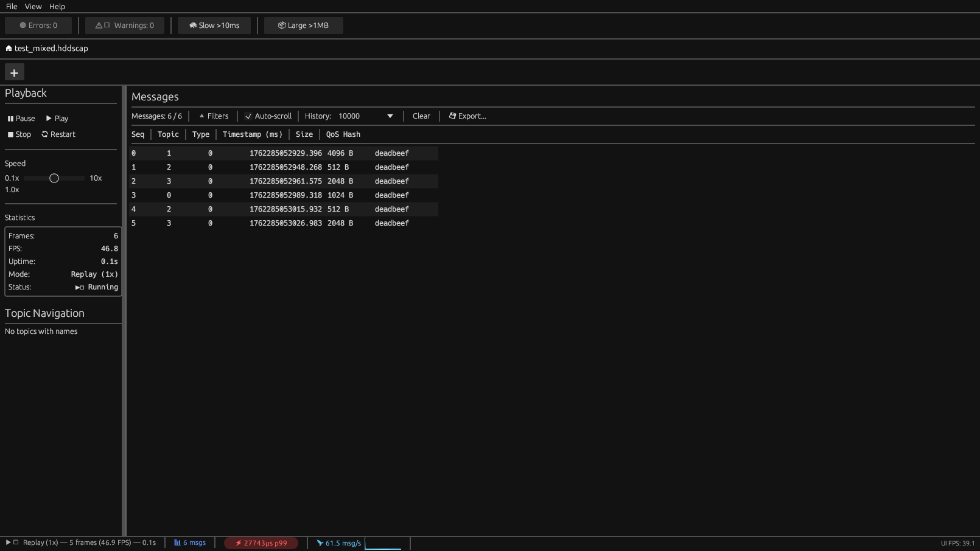Image resolution: width=980 pixels, height=551 pixels.
Task: Open the View menu
Action: tap(33, 6)
